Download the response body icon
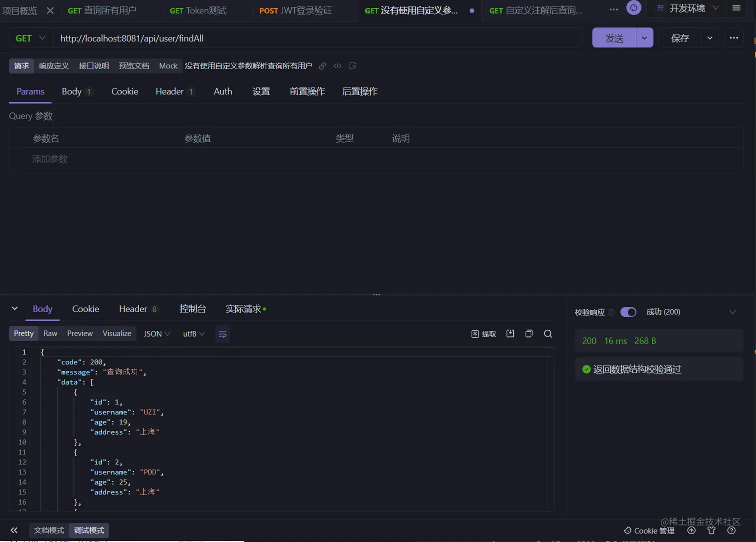The image size is (756, 542). pos(510,333)
